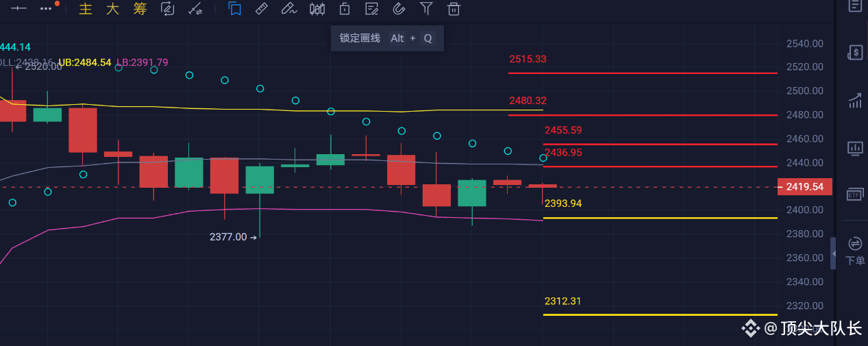Screen dimensions: 868x346
Task: Click the funnel filter icon
Action: 426,9
